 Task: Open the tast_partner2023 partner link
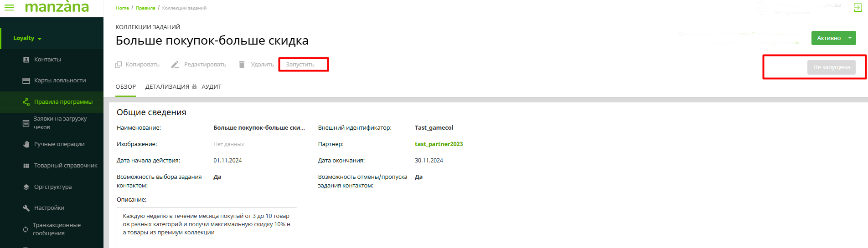[439, 144]
